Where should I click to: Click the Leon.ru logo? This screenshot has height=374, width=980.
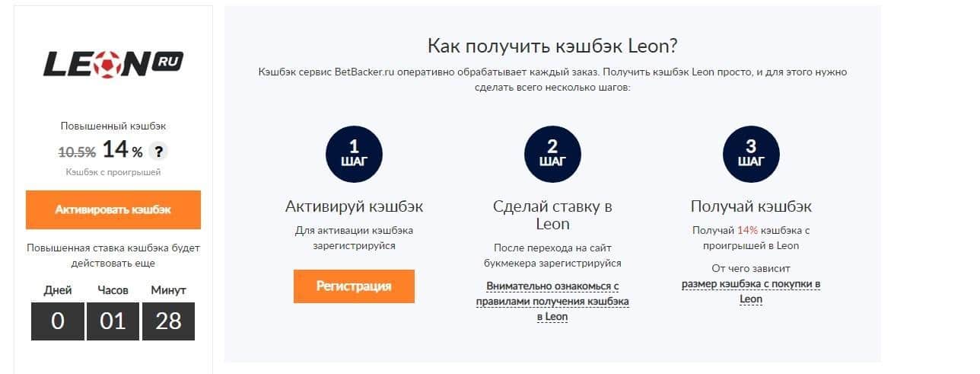(113, 64)
